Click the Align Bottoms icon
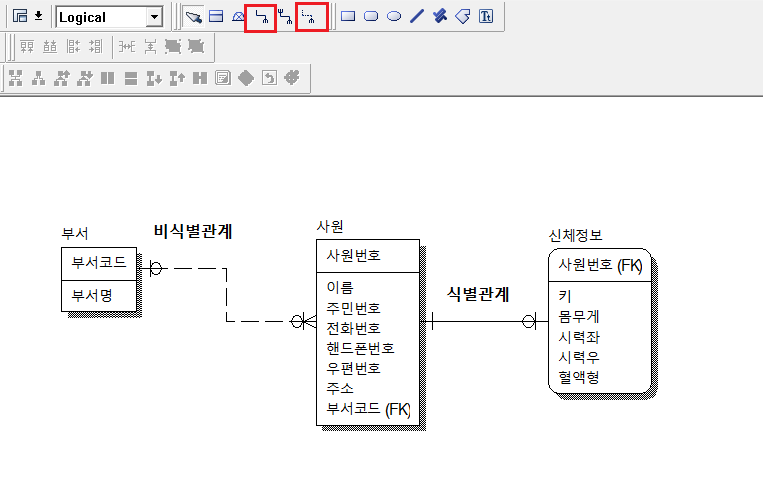 [x=50, y=47]
